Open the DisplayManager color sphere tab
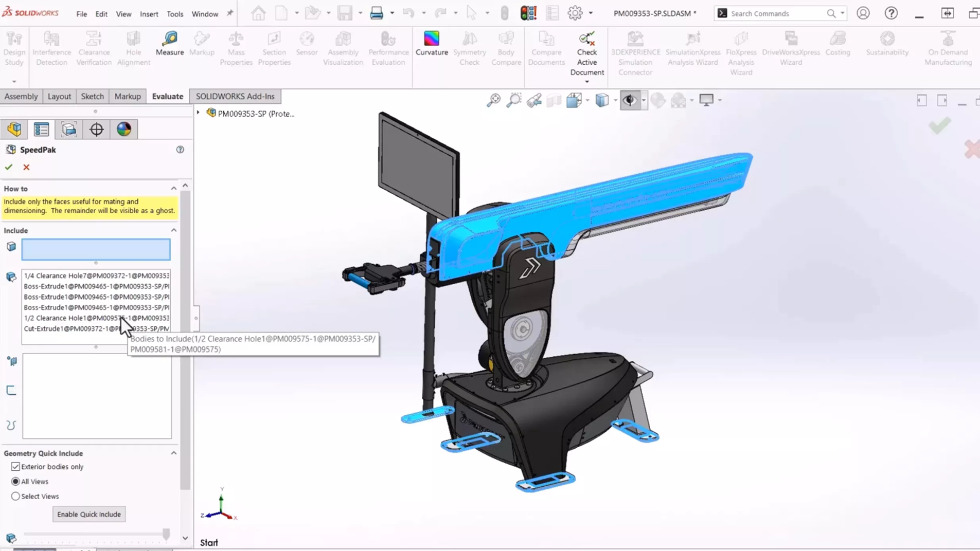The image size is (980, 551). pos(123,129)
